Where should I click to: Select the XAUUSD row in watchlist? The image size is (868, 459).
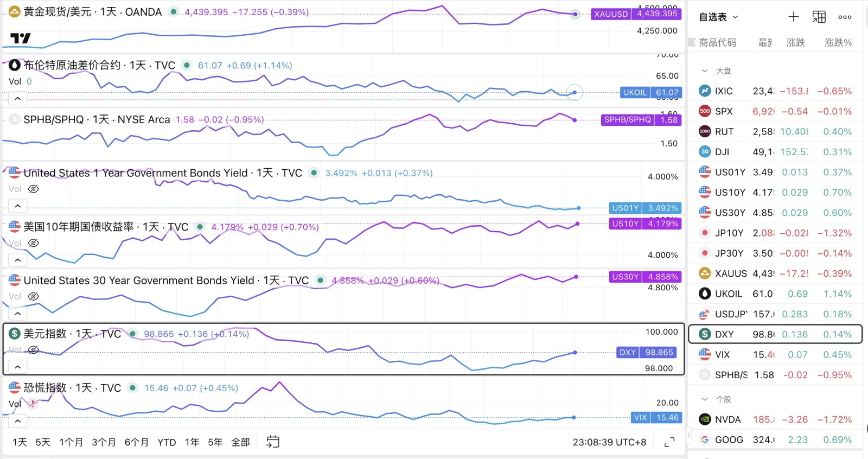coord(775,273)
